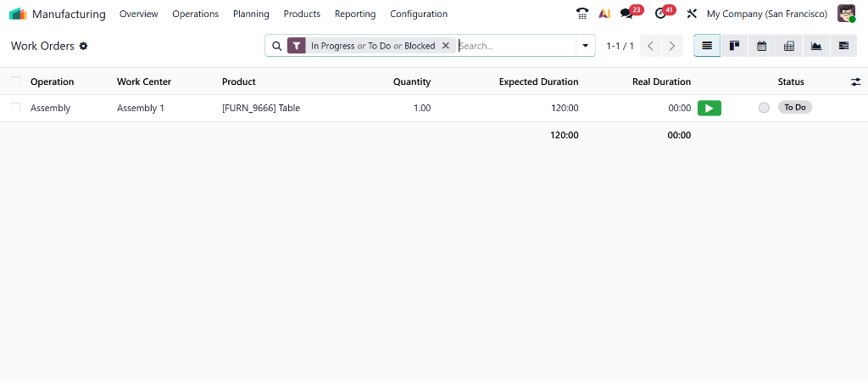The image size is (868, 381).
Task: Open the optional columns settings
Action: click(855, 81)
